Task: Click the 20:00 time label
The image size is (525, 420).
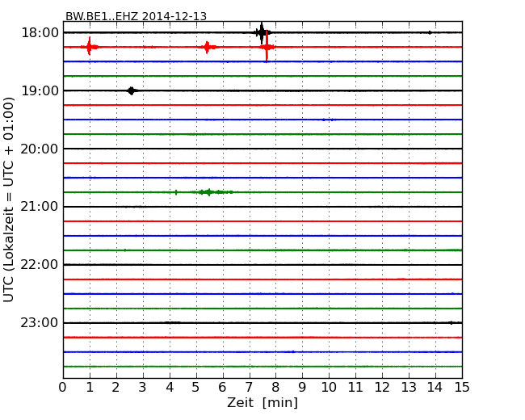Action: (40, 149)
